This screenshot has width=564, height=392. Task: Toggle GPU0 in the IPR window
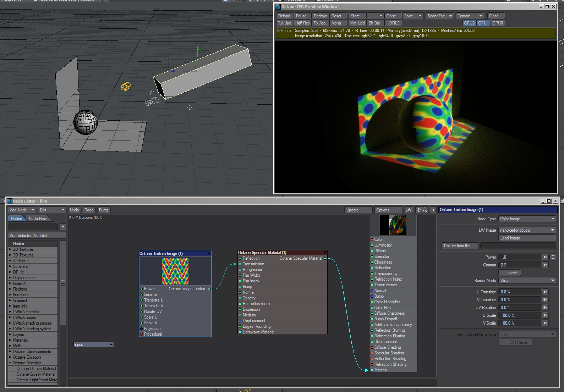tap(497, 23)
